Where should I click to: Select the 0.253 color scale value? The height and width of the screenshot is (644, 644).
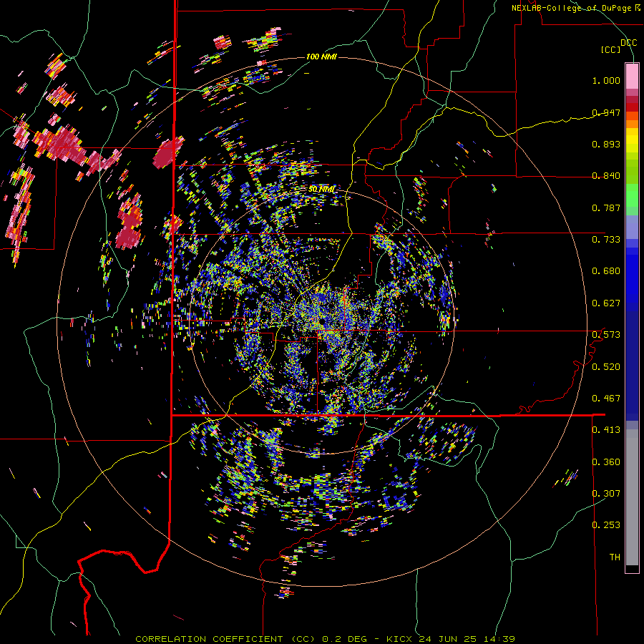point(606,525)
